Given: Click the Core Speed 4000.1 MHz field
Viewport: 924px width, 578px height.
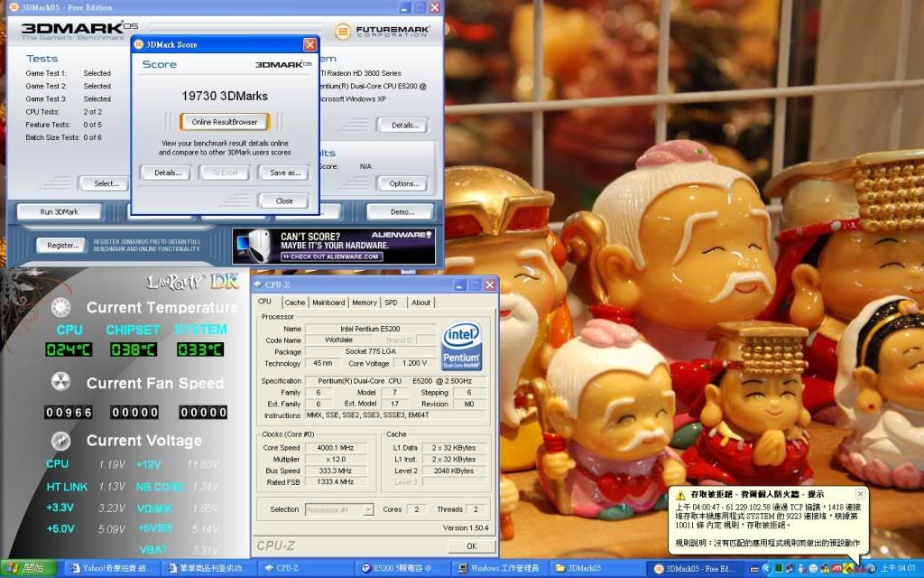Looking at the screenshot, I should (x=335, y=448).
